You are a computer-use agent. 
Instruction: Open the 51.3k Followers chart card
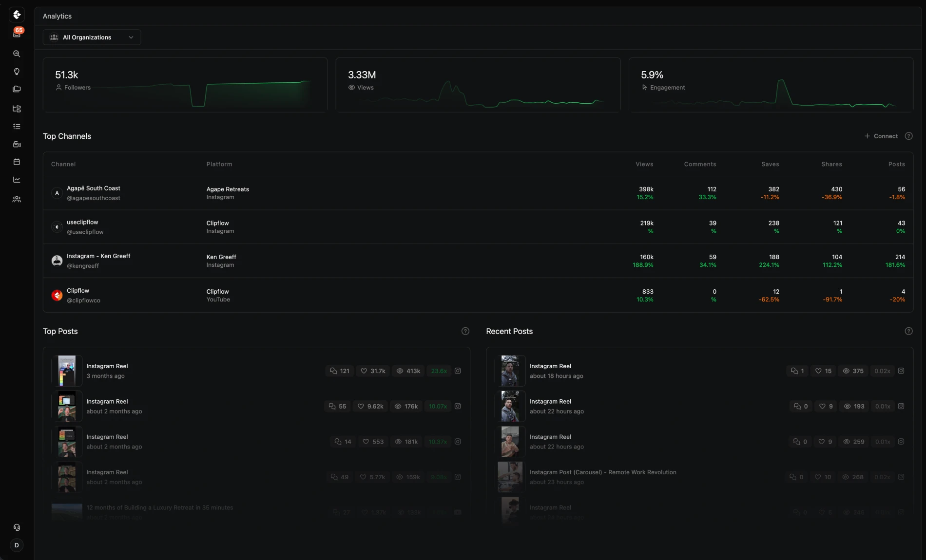(185, 85)
